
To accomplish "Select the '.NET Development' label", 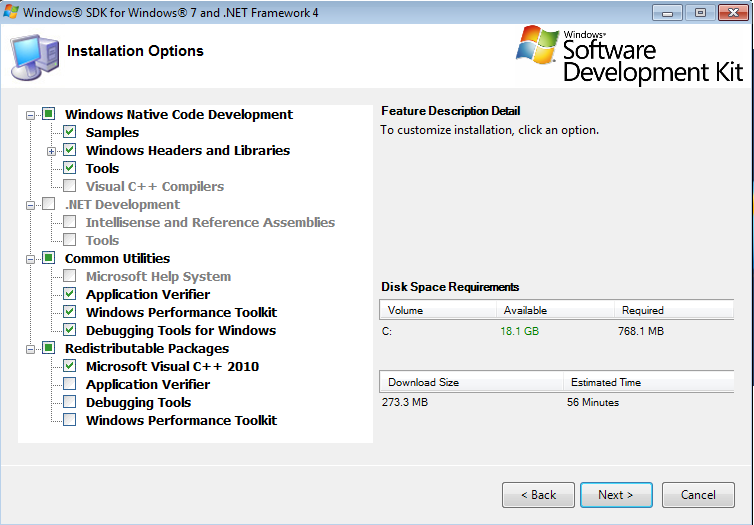I will 123,204.
